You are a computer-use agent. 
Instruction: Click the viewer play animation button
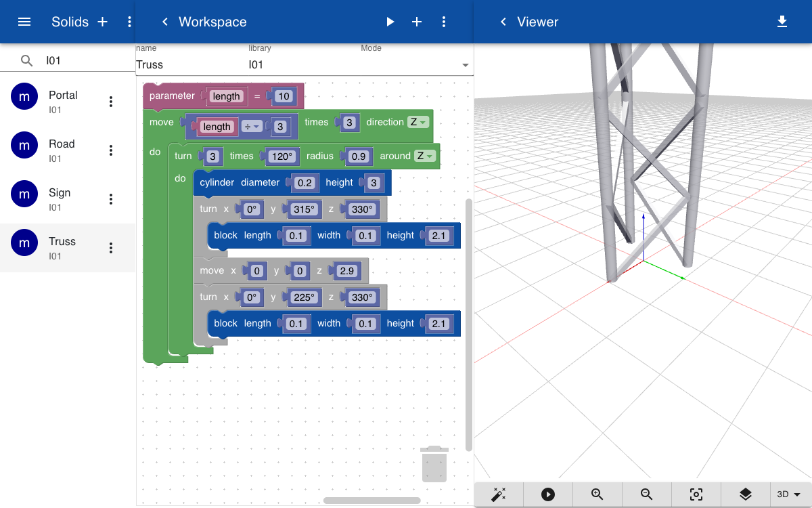click(548, 494)
